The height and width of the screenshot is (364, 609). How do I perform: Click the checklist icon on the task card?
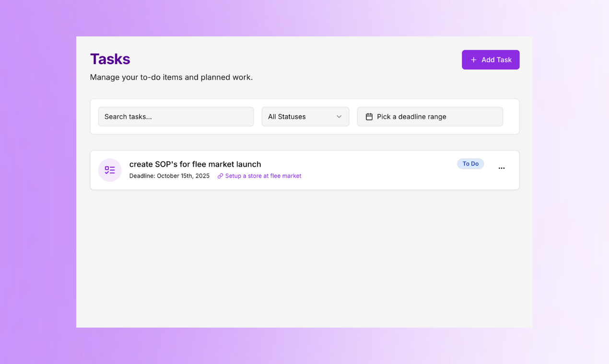[x=110, y=170]
